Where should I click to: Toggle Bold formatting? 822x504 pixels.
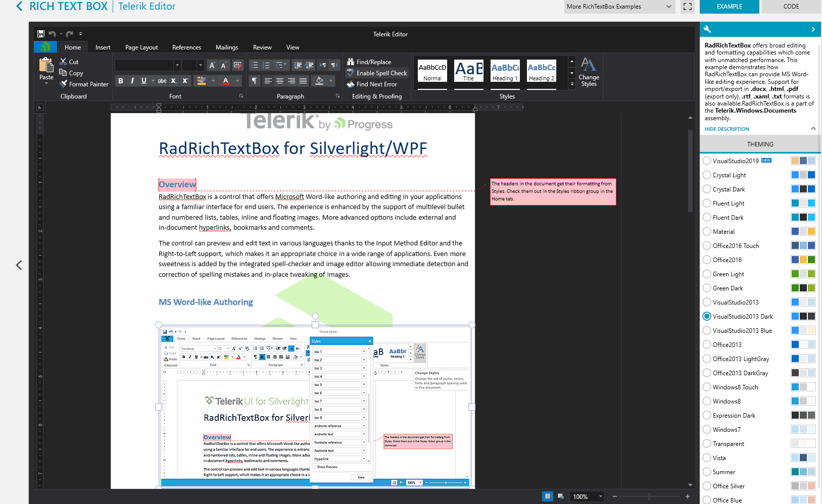pos(121,81)
